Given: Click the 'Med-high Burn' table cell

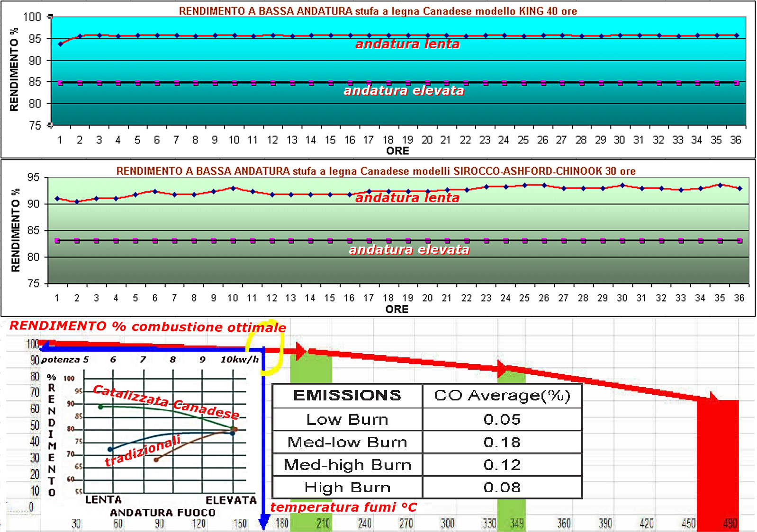Looking at the screenshot, I should click(347, 465).
